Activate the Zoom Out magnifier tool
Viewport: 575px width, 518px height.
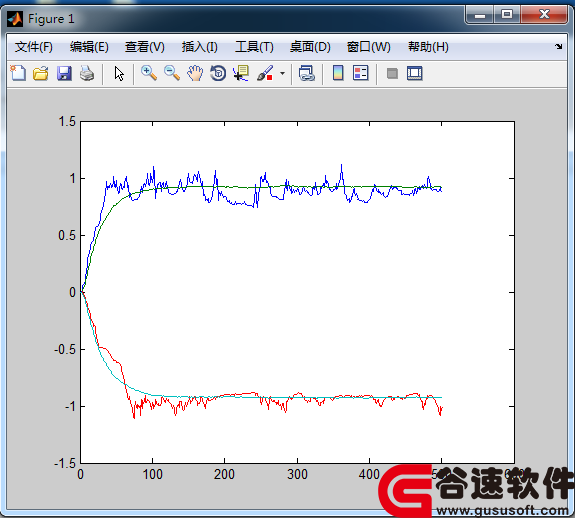tap(172, 73)
